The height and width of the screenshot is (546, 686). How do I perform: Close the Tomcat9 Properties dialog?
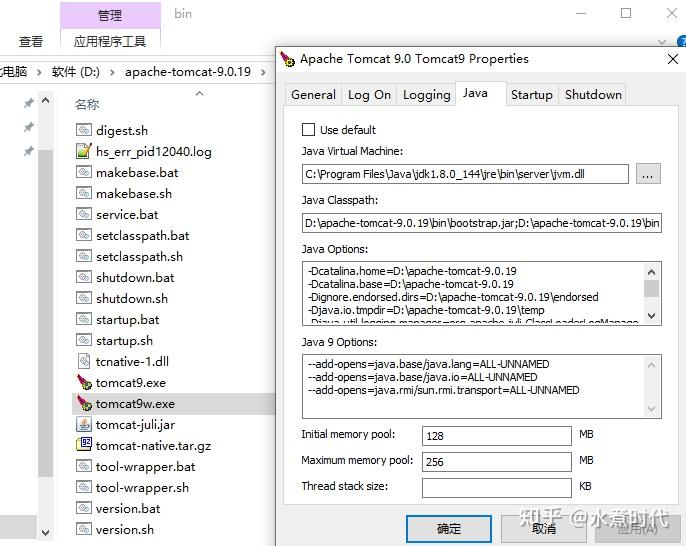[x=673, y=59]
